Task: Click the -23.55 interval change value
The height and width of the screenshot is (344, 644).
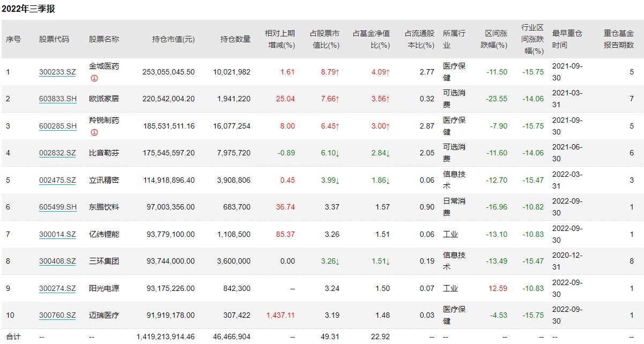Action: [497, 99]
